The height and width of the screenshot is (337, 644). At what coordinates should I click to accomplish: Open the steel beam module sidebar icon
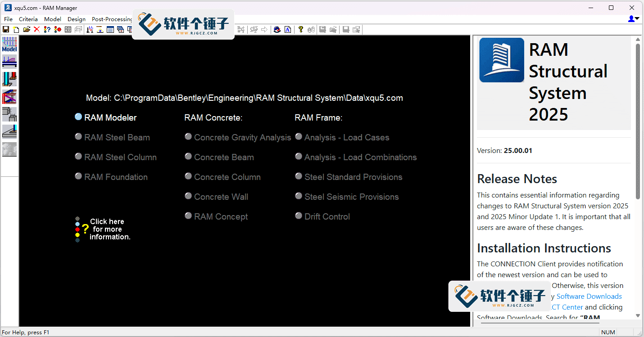[9, 62]
